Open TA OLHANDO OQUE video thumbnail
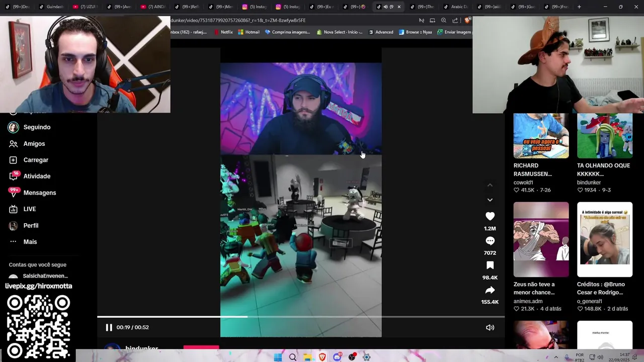The image size is (644, 362). coord(605,136)
